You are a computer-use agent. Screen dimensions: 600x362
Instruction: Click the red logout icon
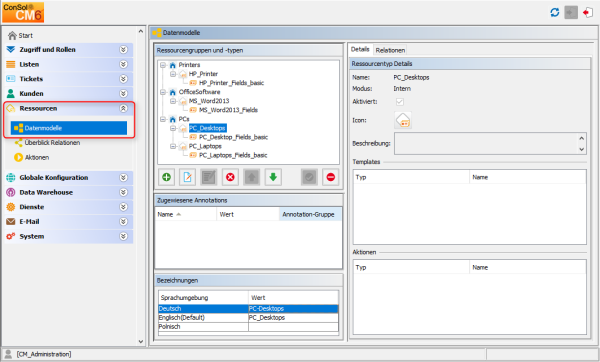pyautogui.click(x=588, y=12)
